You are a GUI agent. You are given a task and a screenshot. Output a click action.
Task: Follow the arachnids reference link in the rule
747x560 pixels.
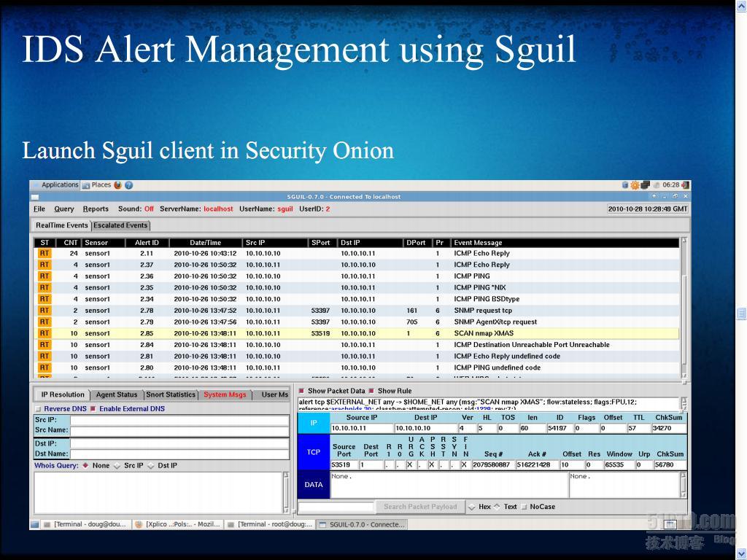pos(351,408)
